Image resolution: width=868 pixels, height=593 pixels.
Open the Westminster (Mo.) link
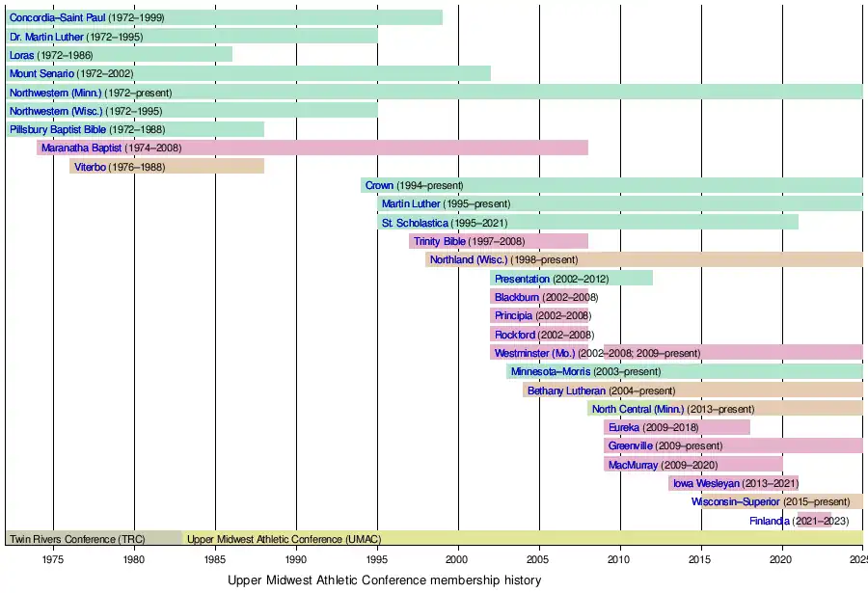[x=534, y=353]
